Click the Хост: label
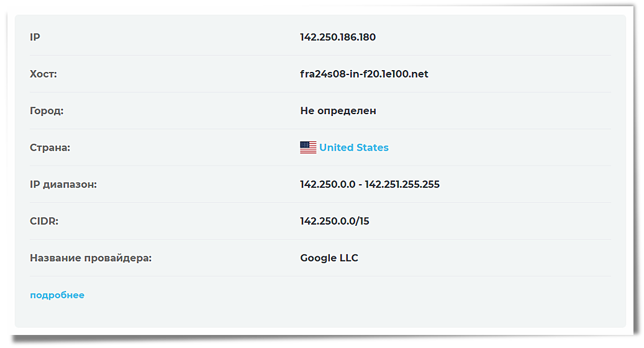Viewport: 644px width, 348px height. click(43, 74)
